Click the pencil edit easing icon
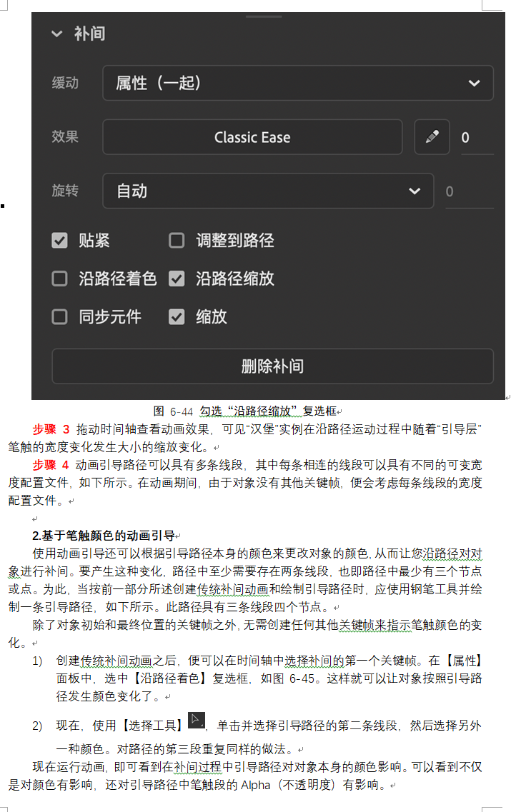Viewport: 516px width, 812px height. coord(432,137)
